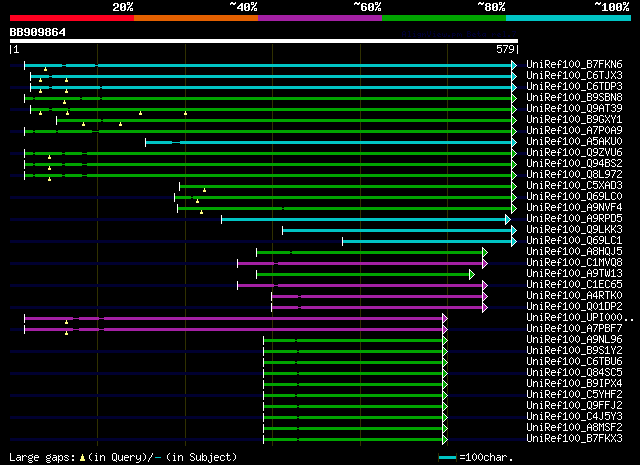Open the truncated UniRef100_UPI000.. entry
Viewport: 640px width, 465px height.
[580, 318]
